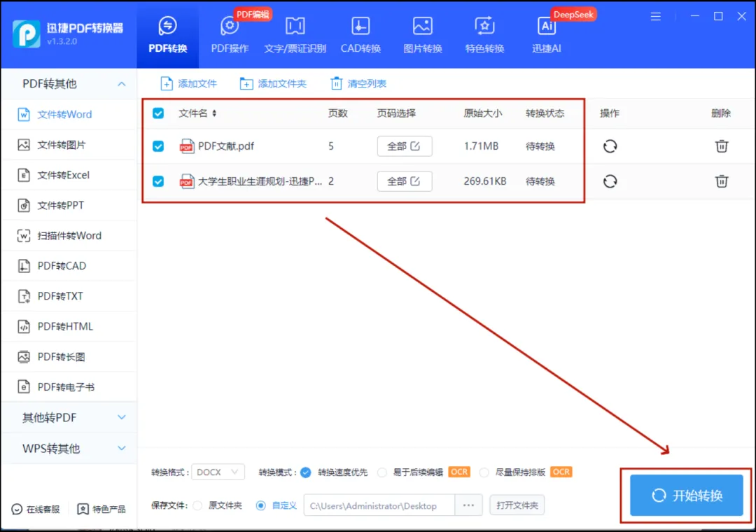Select 文件转Word in the sidebar
Viewport: 756px width, 532px height.
pyautogui.click(x=70, y=114)
